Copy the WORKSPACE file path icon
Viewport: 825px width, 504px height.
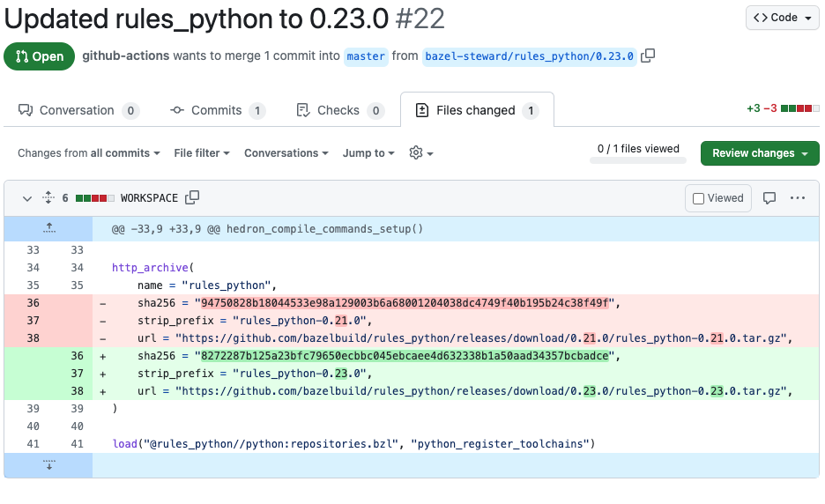tap(192, 197)
